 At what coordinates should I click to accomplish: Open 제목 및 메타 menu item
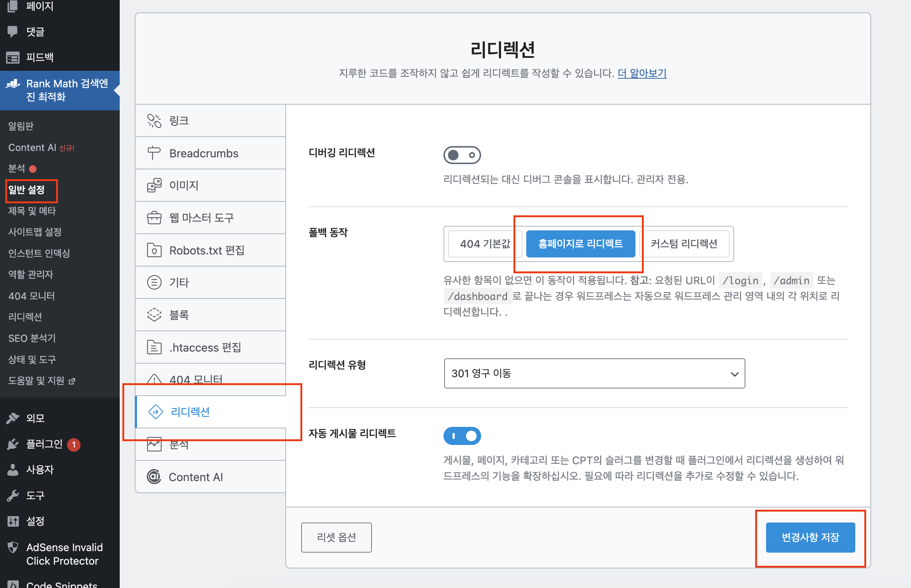tap(32, 210)
